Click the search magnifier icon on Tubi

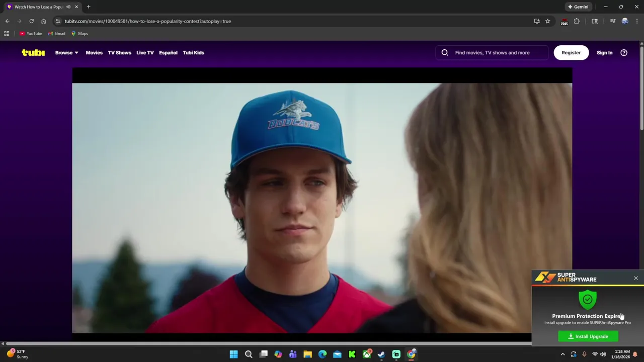pyautogui.click(x=445, y=52)
